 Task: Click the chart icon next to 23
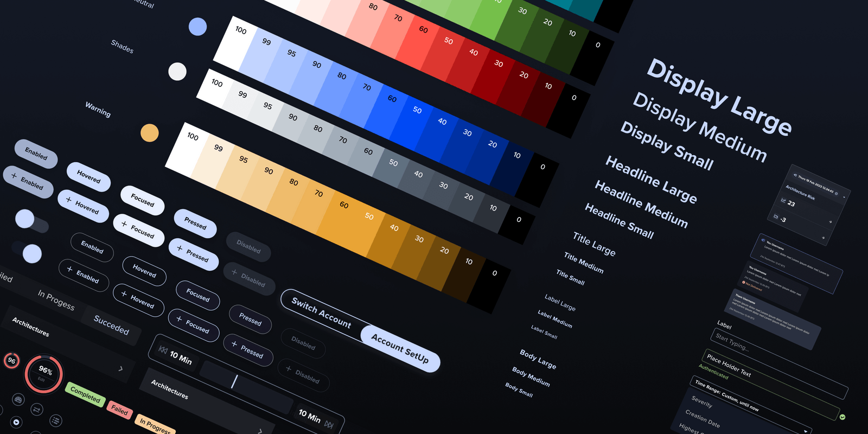(783, 200)
